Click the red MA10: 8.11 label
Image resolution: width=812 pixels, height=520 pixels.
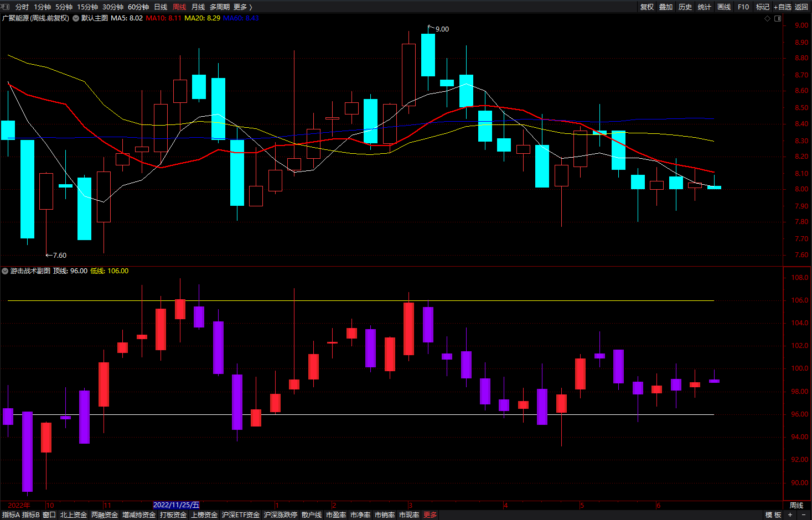[x=163, y=18]
